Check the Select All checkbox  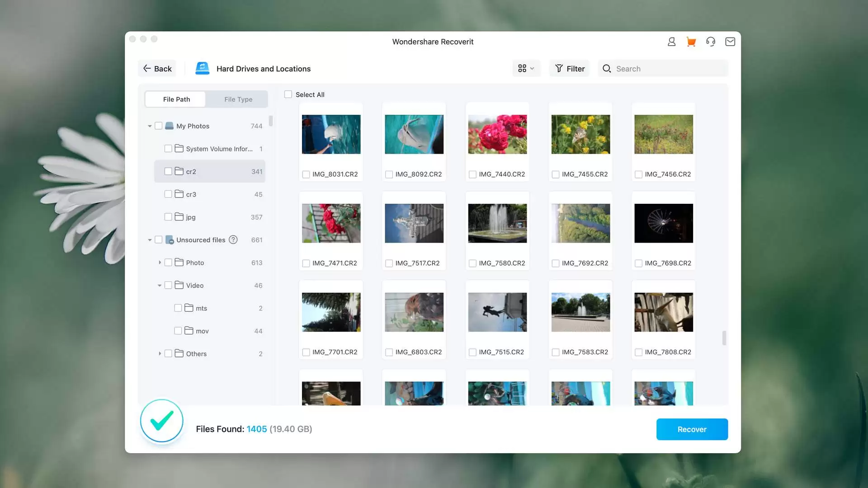click(x=288, y=94)
